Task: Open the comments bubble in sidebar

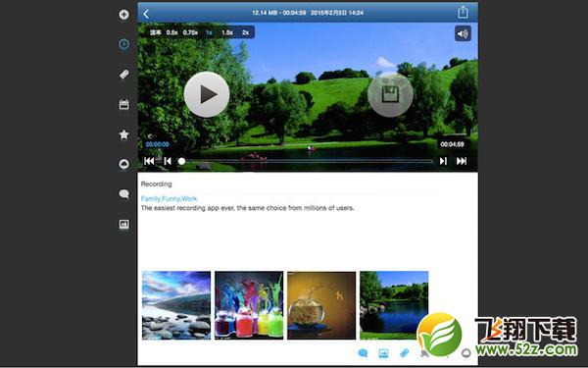Action: coord(123,194)
